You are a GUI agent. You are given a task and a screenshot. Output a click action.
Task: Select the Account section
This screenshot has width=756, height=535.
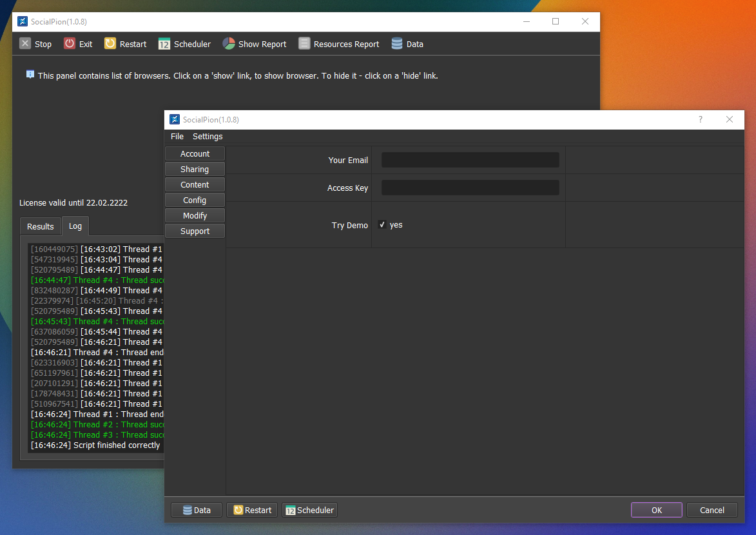pos(195,153)
